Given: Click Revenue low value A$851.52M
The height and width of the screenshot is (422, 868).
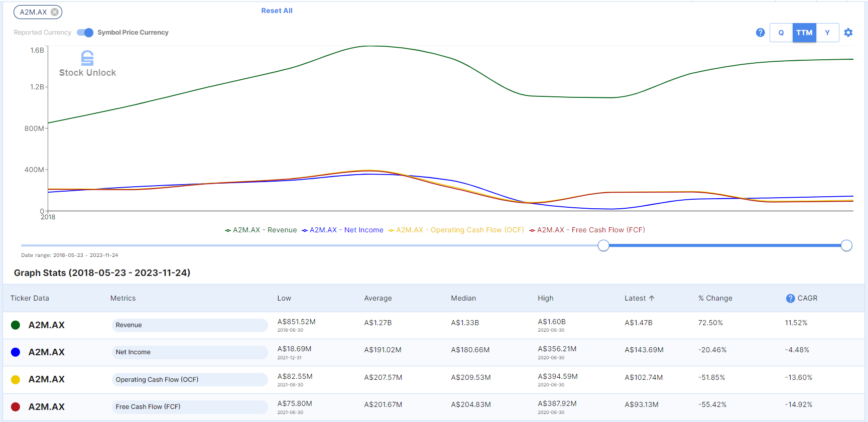Looking at the screenshot, I should pos(296,322).
